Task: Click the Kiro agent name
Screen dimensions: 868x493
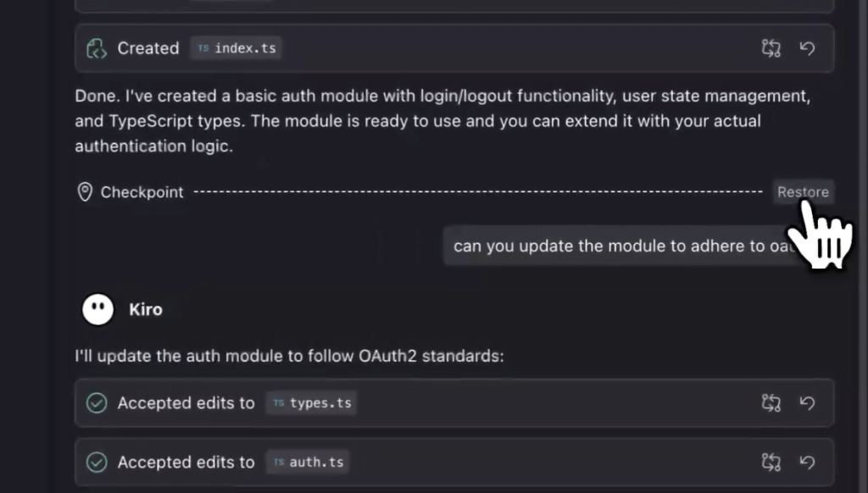Action: (x=146, y=309)
